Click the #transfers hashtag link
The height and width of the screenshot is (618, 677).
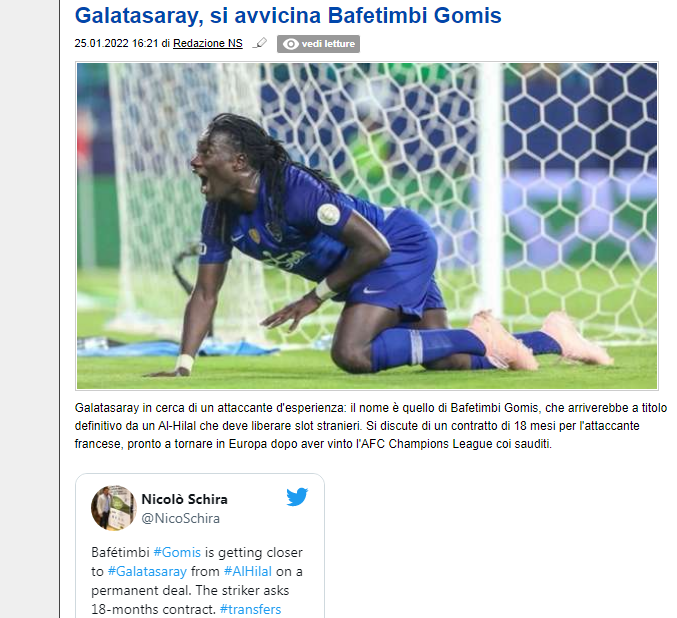[250, 609]
